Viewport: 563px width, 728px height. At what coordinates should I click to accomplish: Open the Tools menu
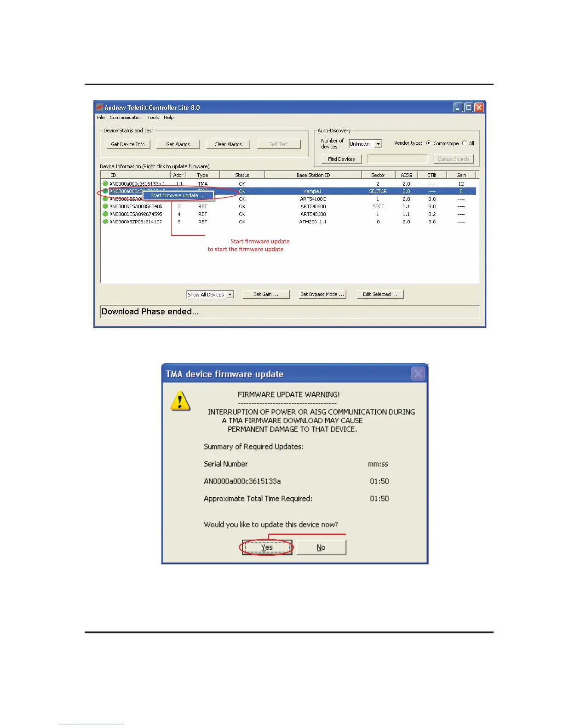click(153, 118)
